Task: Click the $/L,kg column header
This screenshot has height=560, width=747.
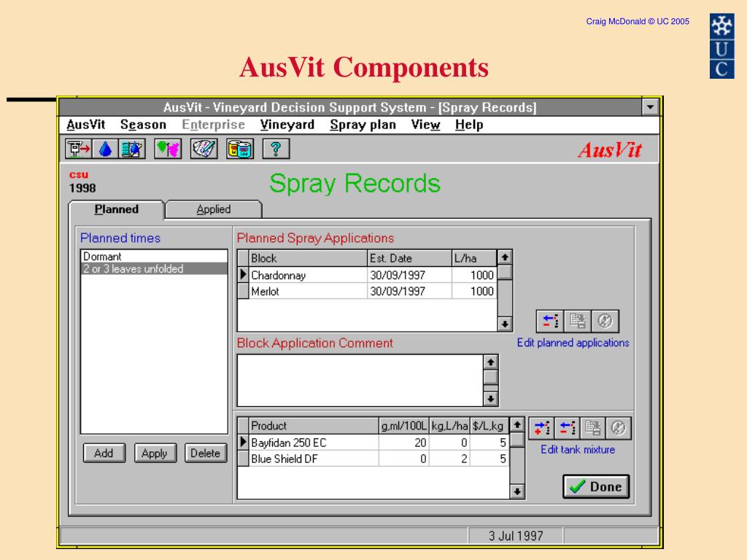Action: (x=489, y=426)
